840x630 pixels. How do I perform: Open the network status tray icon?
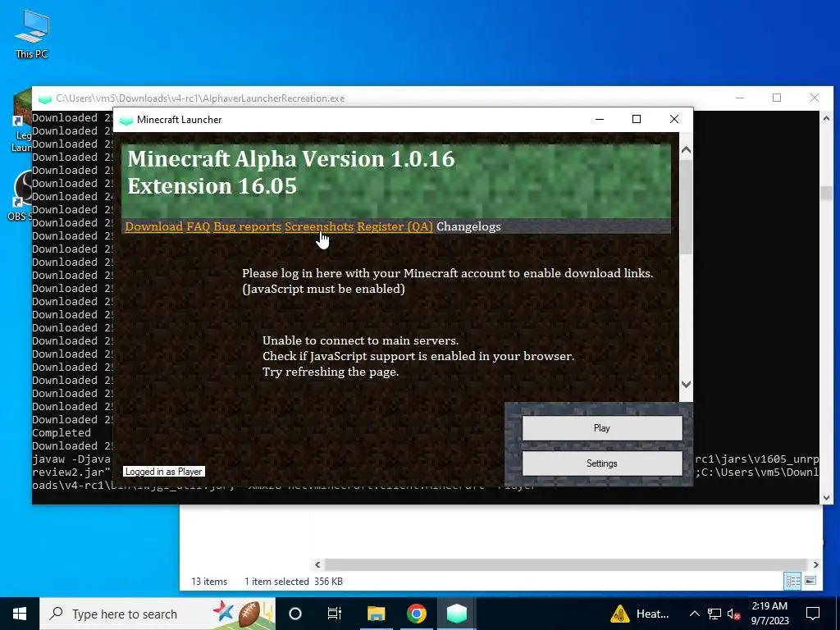pos(714,614)
